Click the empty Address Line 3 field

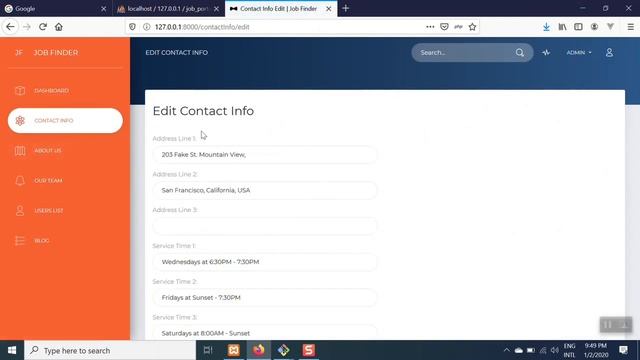pos(265,226)
